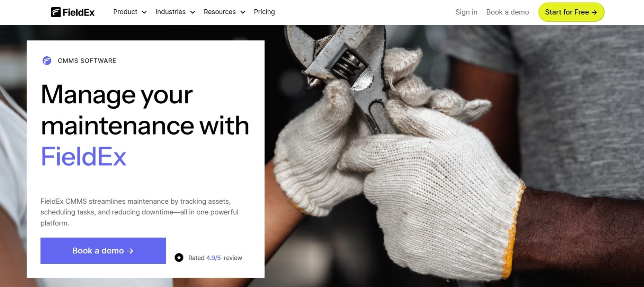This screenshot has width=644, height=287.
Task: Click the purple Book a demo button
Action: click(103, 251)
